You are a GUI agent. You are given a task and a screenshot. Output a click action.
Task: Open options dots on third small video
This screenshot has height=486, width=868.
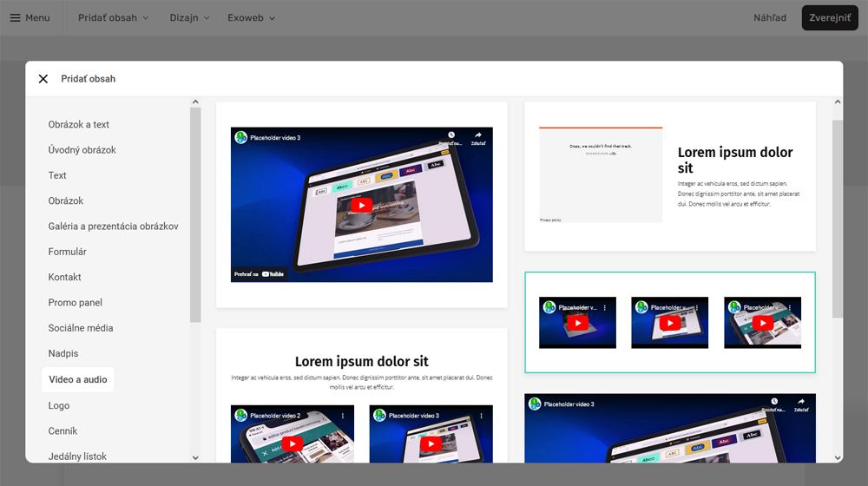(790, 307)
